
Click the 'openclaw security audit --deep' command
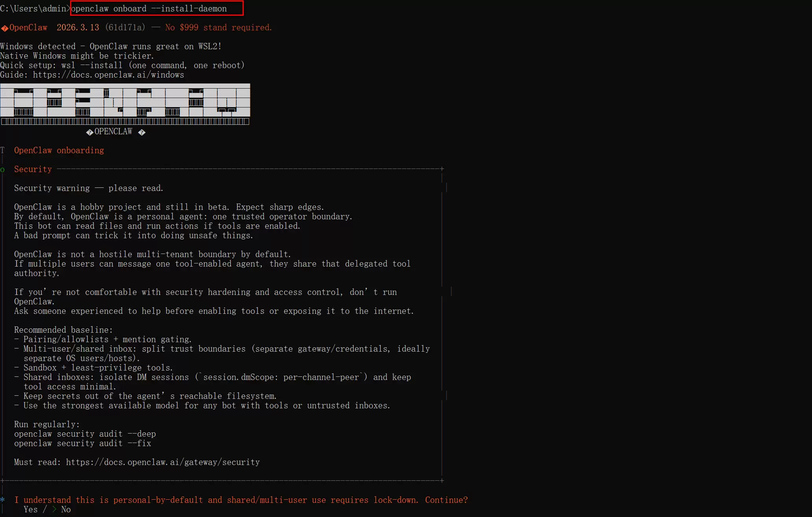(x=85, y=434)
